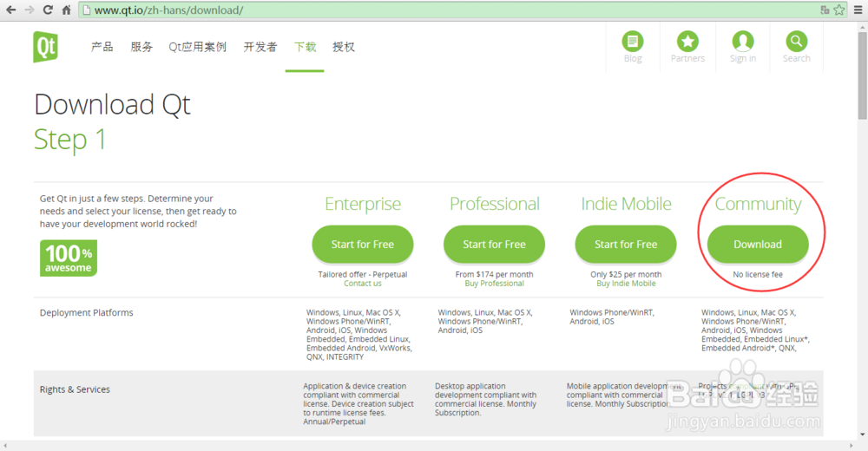Click the Indie Mobile heading

point(626,204)
